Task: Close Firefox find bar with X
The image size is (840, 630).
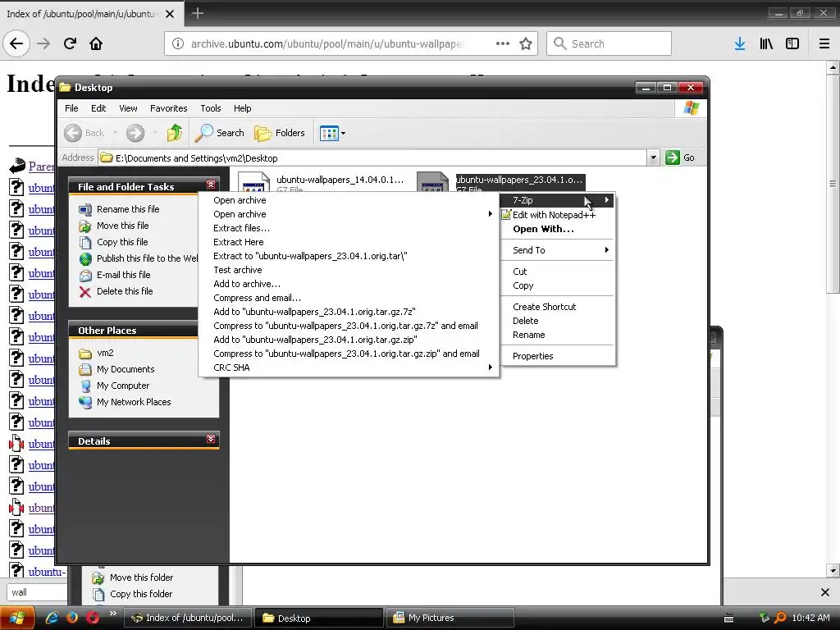Action: pos(825,592)
